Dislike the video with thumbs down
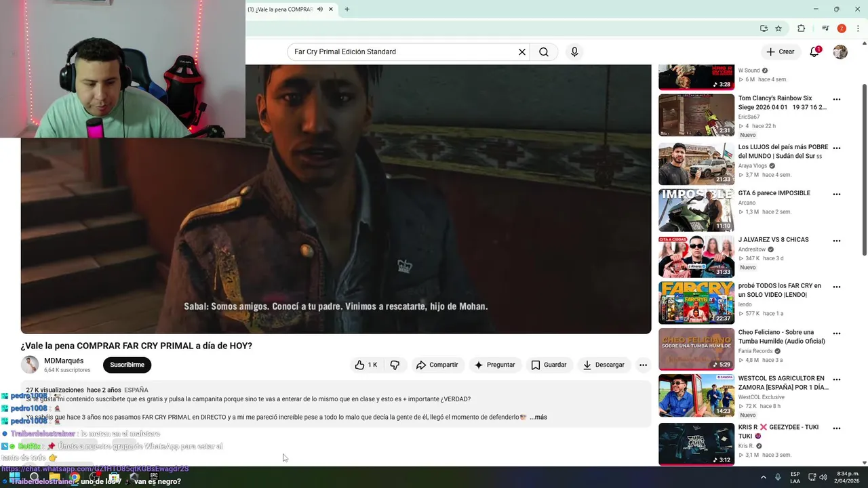The image size is (868, 488). click(x=395, y=365)
